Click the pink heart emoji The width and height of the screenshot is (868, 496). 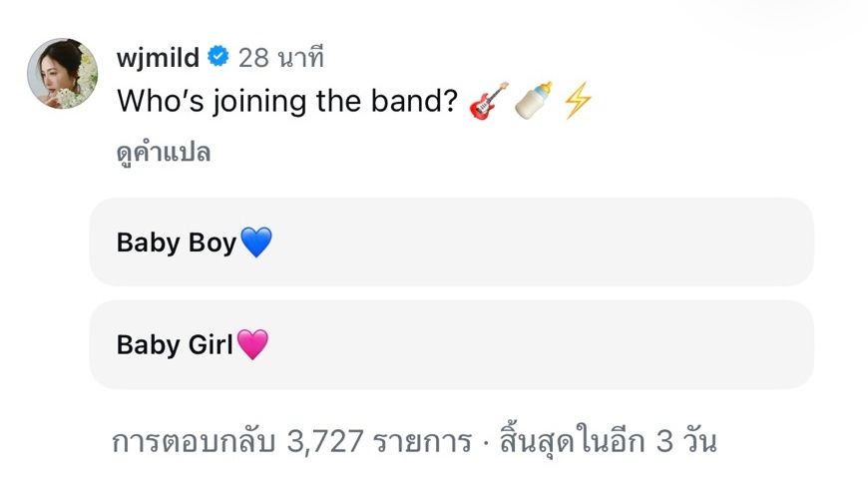coord(252,344)
